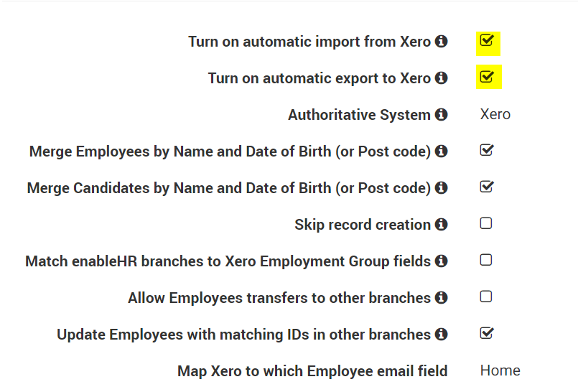Click info icon next to Merge Candidates label

coord(442,188)
